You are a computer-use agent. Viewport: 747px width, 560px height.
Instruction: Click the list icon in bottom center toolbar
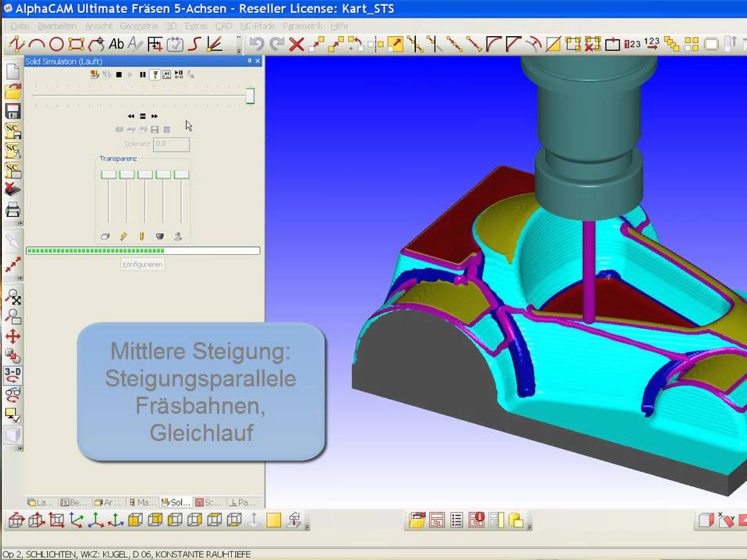456,520
